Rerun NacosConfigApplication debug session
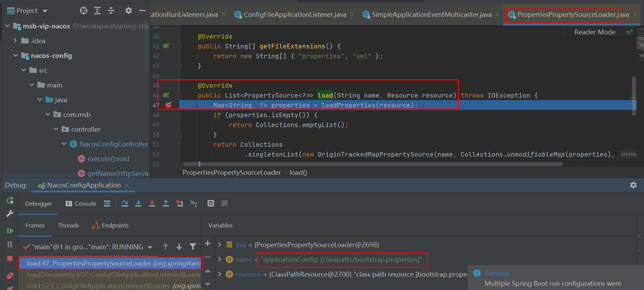The image size is (644, 290). click(x=10, y=200)
